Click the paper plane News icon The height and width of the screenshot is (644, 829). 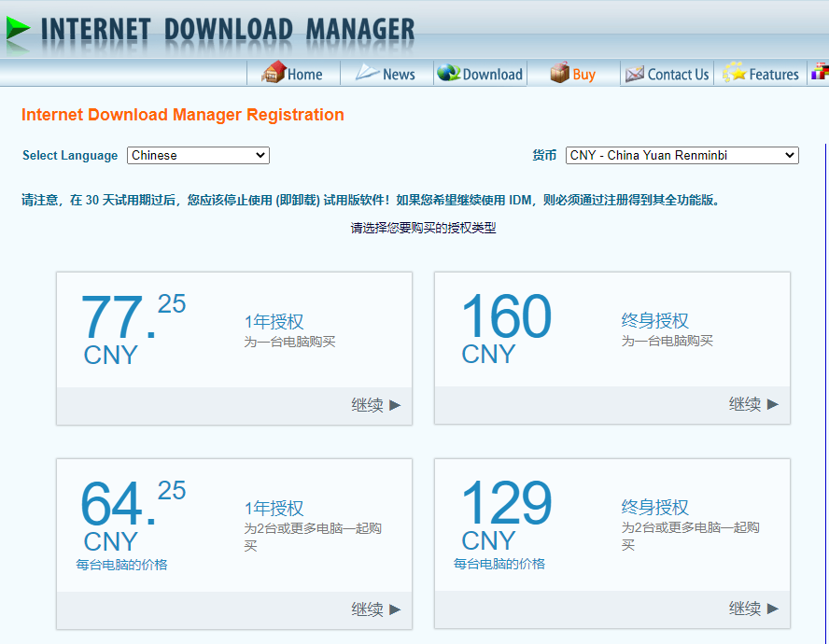[368, 73]
